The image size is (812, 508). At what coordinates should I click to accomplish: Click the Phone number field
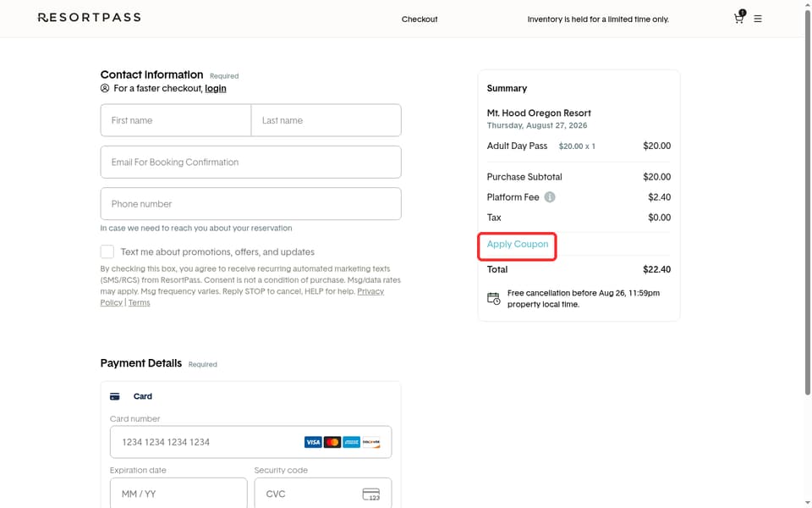coord(250,204)
